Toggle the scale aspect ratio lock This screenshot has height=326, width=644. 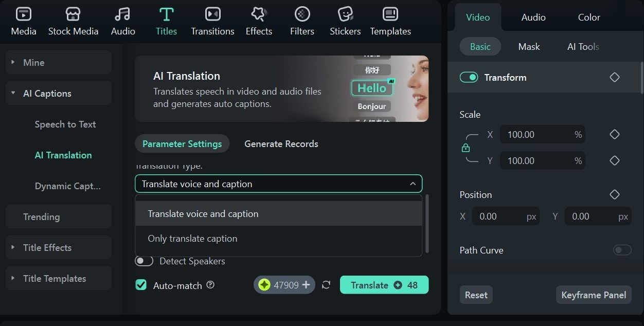pos(466,148)
